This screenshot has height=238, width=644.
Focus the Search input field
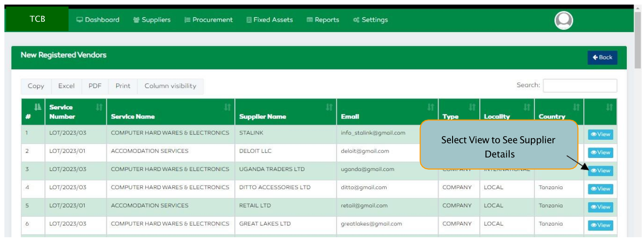point(580,86)
